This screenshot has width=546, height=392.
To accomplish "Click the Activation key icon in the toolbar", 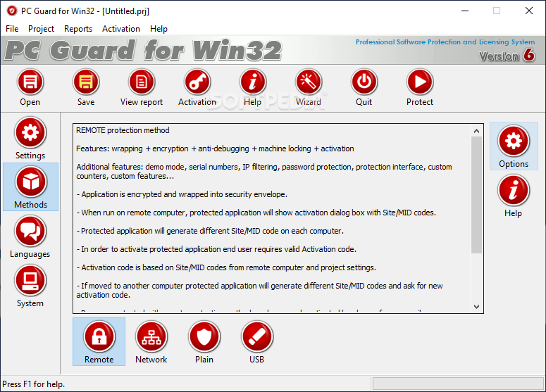I will 197,82.
